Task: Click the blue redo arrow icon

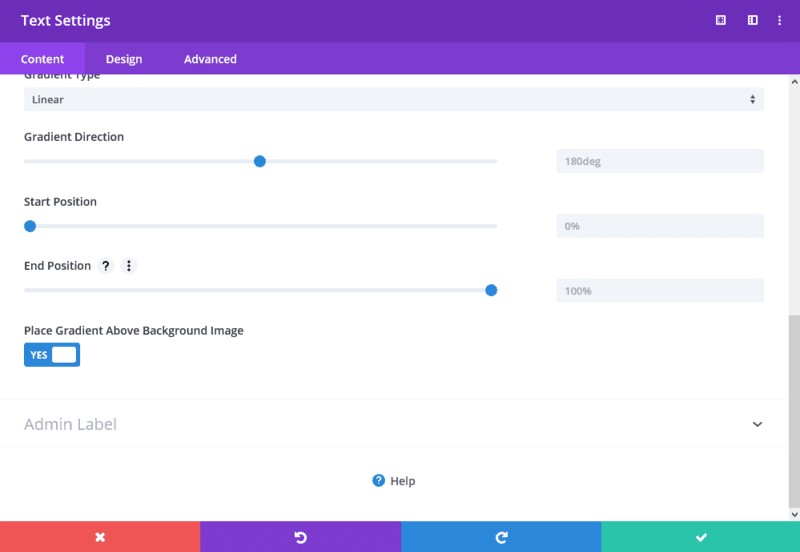Action: (x=501, y=537)
